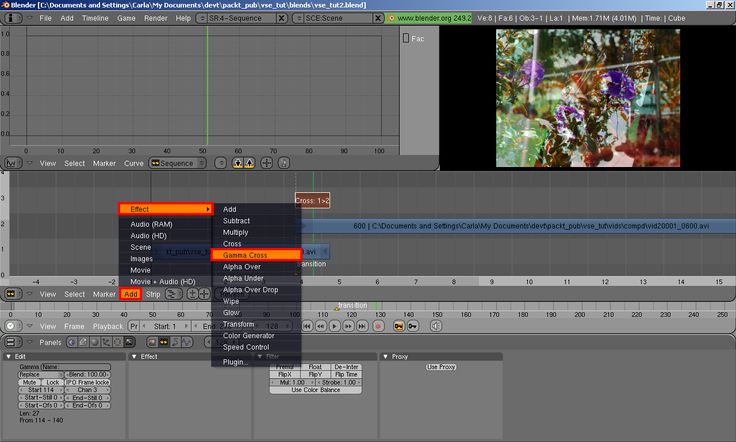
Task: Enable the Fac checkbox in IPO panel
Action: pyautogui.click(x=407, y=38)
